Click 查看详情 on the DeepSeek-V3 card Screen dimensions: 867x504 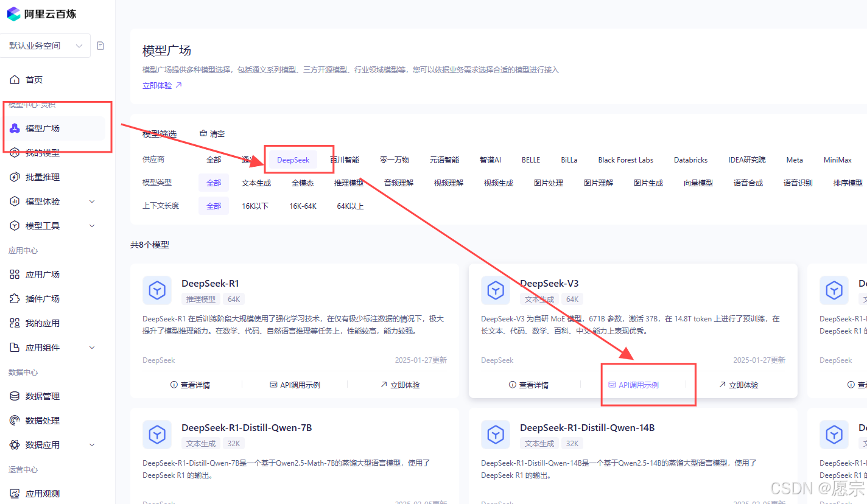[528, 385]
